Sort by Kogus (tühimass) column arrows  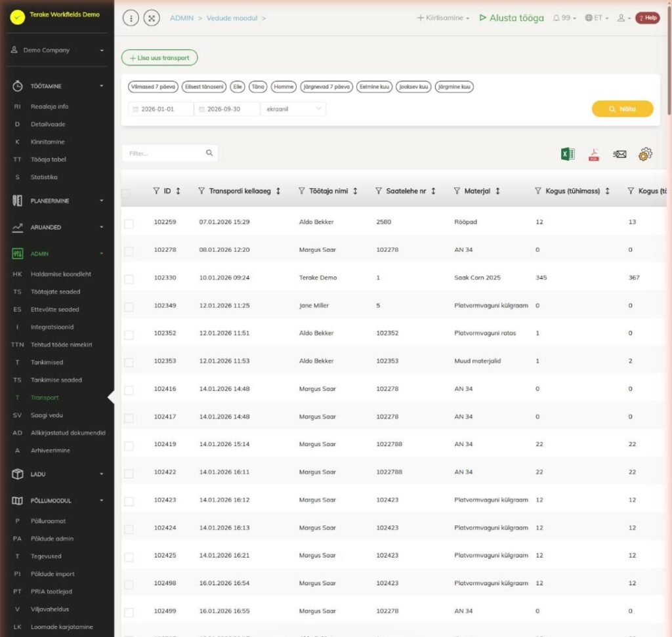click(607, 191)
